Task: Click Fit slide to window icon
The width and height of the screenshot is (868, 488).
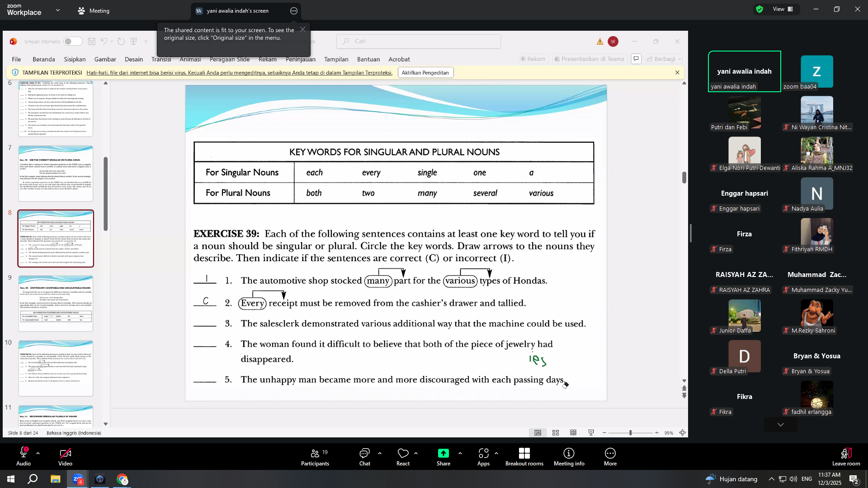Action: coord(683,432)
